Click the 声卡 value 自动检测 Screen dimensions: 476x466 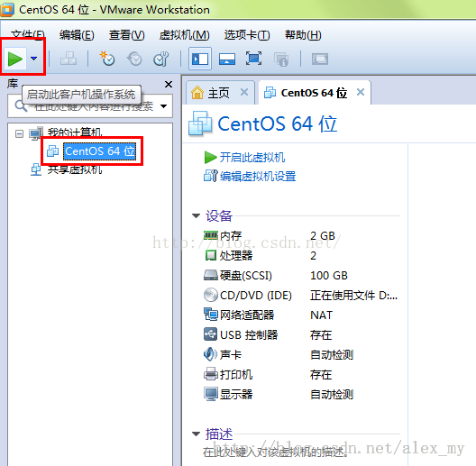(x=332, y=354)
